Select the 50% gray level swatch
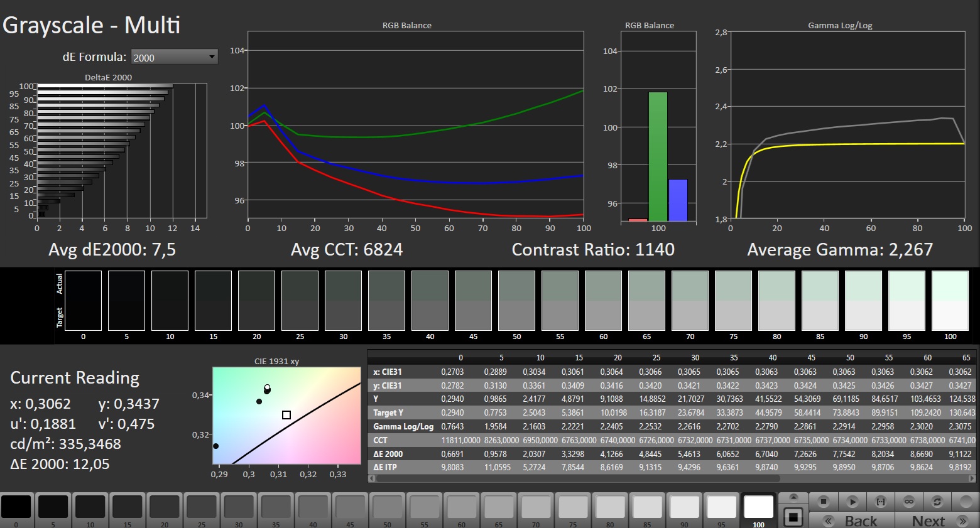Screen dimensions: 980x528 click(388, 507)
